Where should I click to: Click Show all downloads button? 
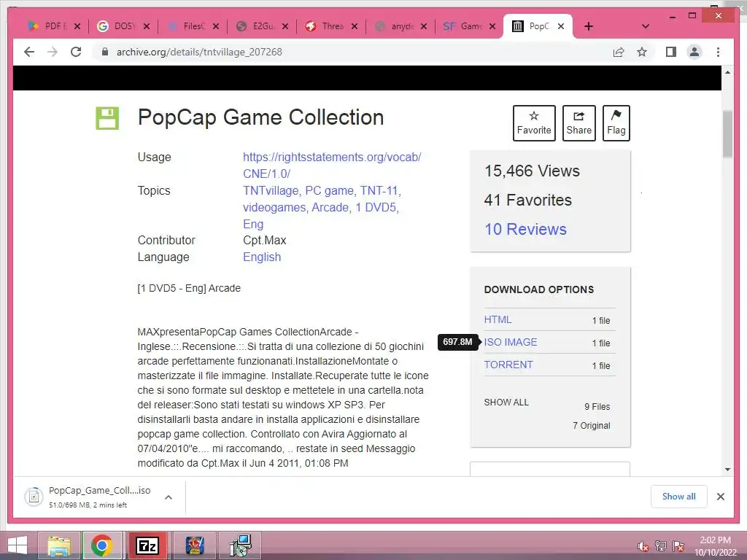pos(679,497)
